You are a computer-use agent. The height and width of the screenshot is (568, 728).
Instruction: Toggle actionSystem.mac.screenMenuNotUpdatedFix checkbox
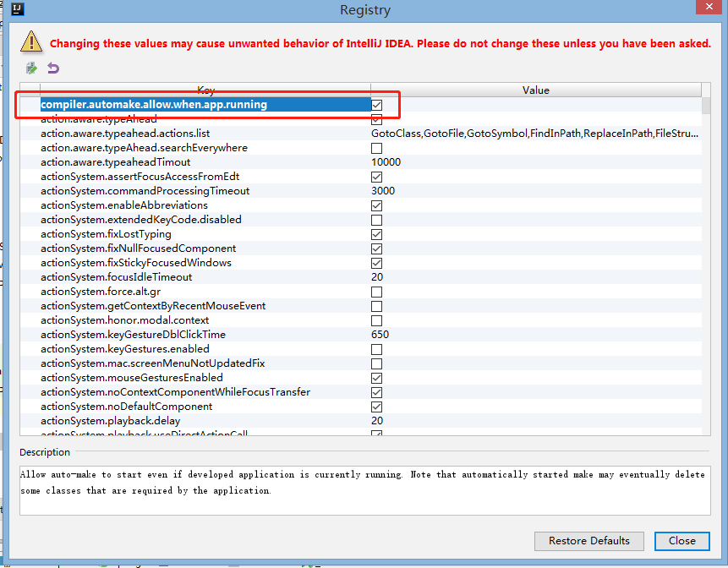376,363
